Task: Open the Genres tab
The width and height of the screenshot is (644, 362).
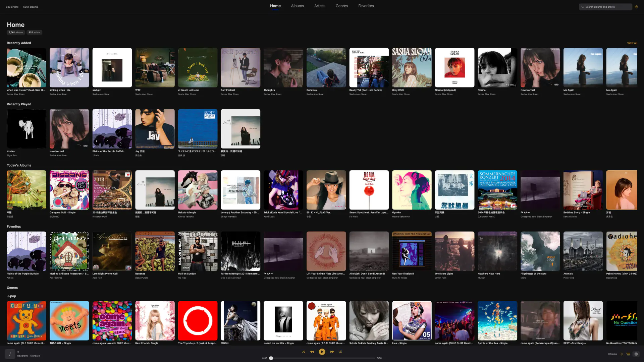Action: coord(342,6)
